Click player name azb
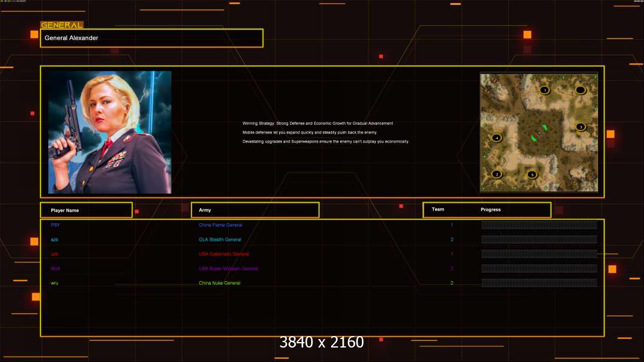This screenshot has height=362, width=644. coord(54,240)
